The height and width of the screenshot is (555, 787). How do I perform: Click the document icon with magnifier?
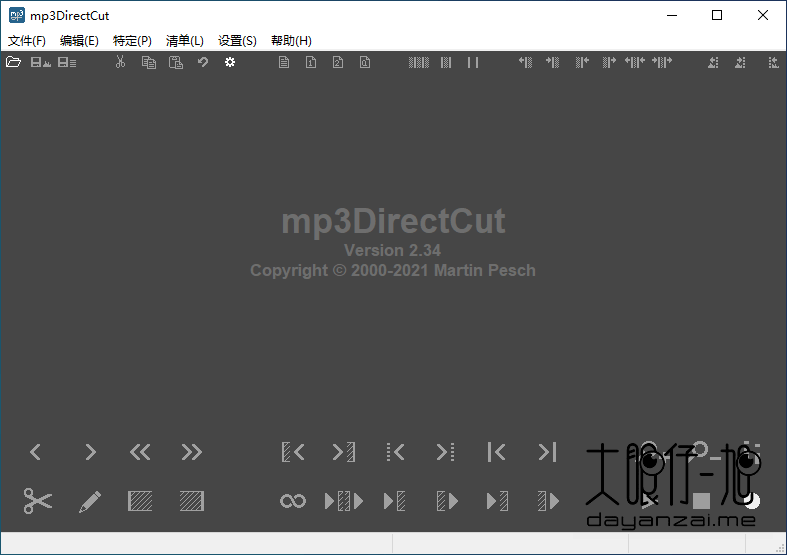[x=365, y=62]
